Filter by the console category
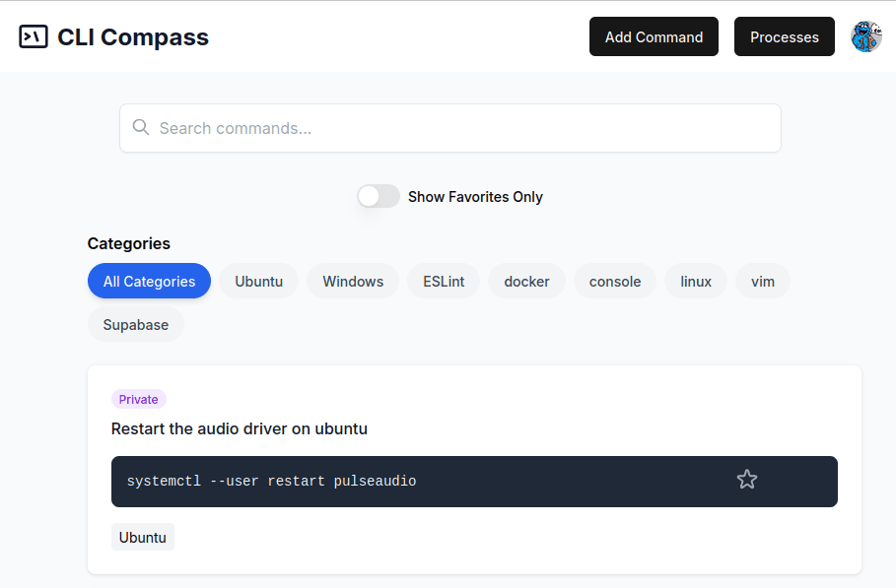Image resolution: width=896 pixels, height=588 pixels. tap(614, 281)
